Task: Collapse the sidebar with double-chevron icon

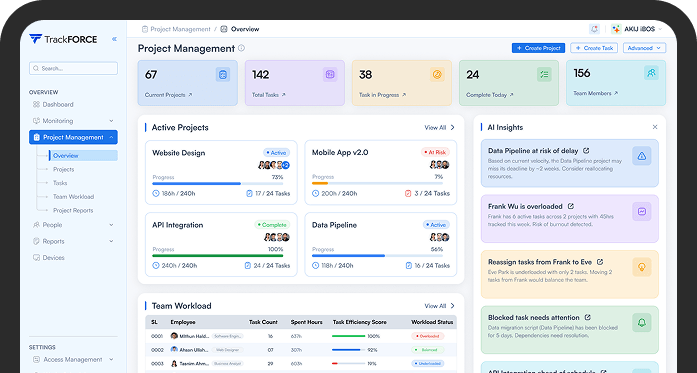Action: pyautogui.click(x=114, y=39)
